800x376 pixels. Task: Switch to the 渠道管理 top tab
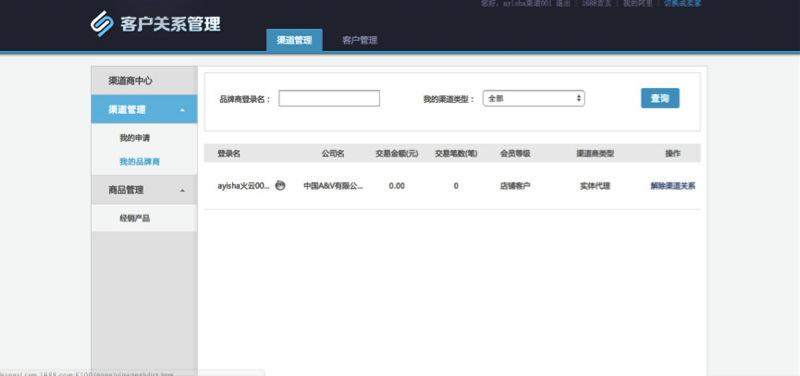pyautogui.click(x=294, y=40)
